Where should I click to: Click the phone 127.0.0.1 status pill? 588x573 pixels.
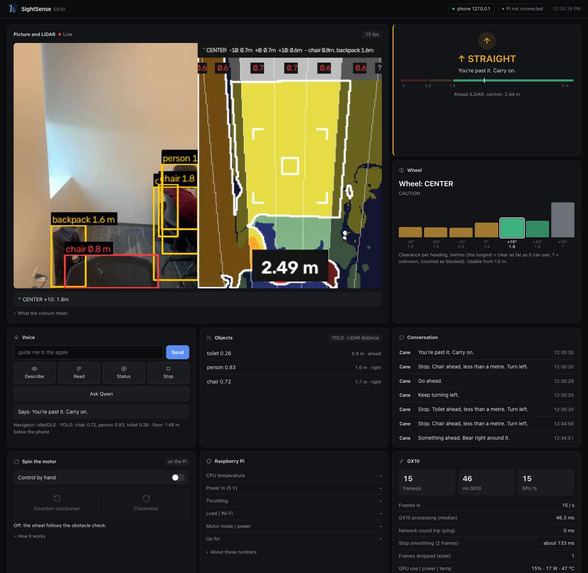click(471, 9)
